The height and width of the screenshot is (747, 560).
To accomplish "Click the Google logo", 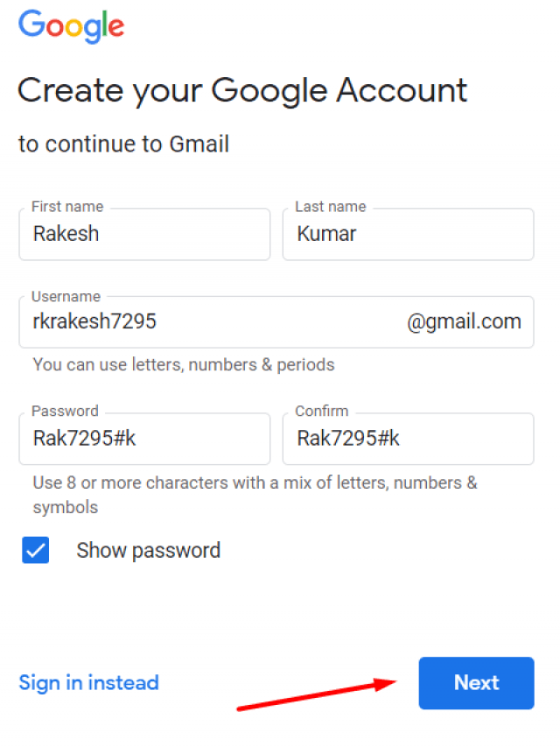I will click(71, 26).
